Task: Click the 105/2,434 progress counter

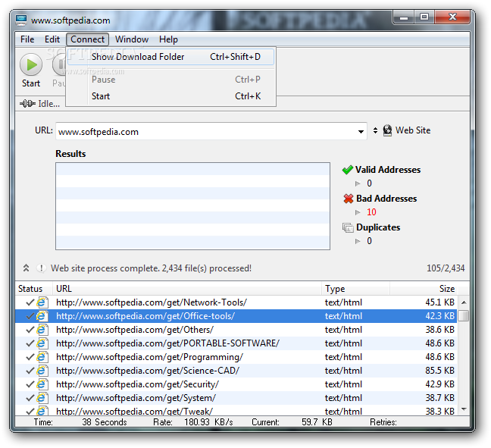Action: (x=446, y=268)
